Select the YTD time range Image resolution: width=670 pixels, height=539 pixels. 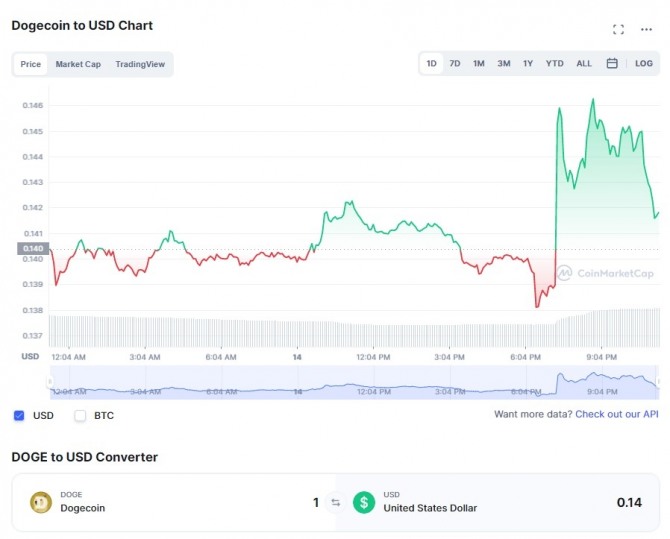554,64
